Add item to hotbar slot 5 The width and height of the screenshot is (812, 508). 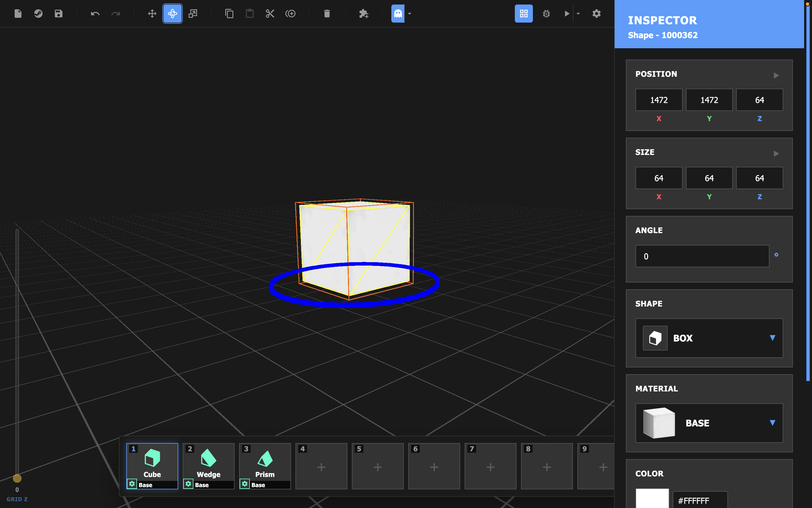[x=378, y=466]
